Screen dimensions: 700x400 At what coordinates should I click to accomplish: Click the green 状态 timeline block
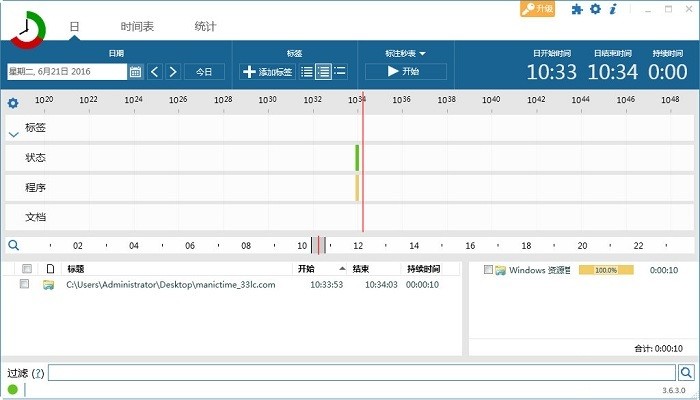[356, 158]
